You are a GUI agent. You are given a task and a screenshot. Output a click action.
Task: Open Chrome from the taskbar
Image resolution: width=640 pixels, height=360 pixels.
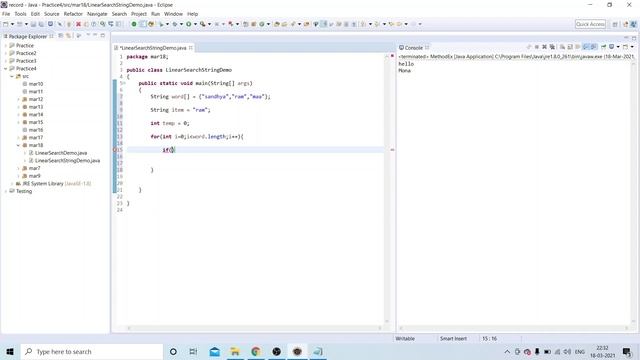256,351
